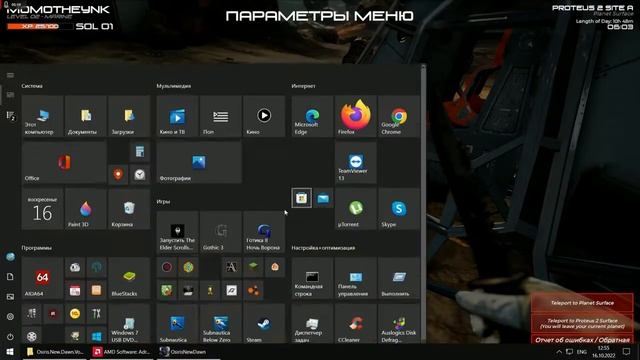640x360 pixels.
Task: Open the playlist tile with flag icon
Action: pos(221,116)
